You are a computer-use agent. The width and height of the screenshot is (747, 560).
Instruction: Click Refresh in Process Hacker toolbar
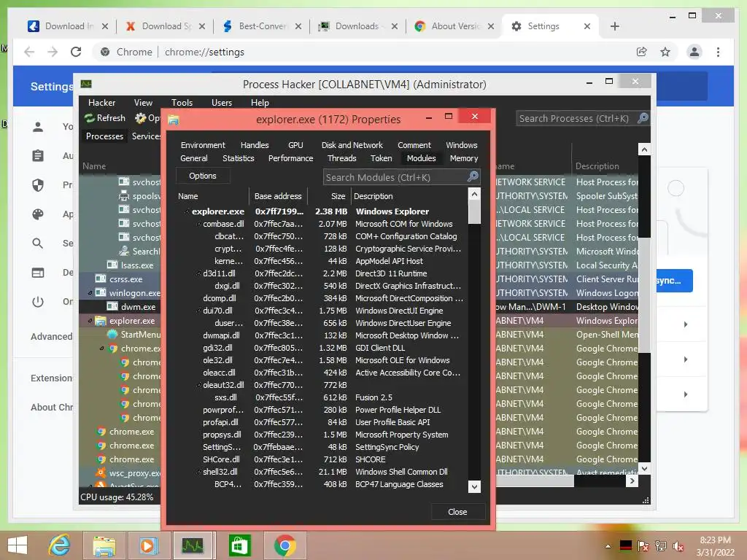point(105,118)
